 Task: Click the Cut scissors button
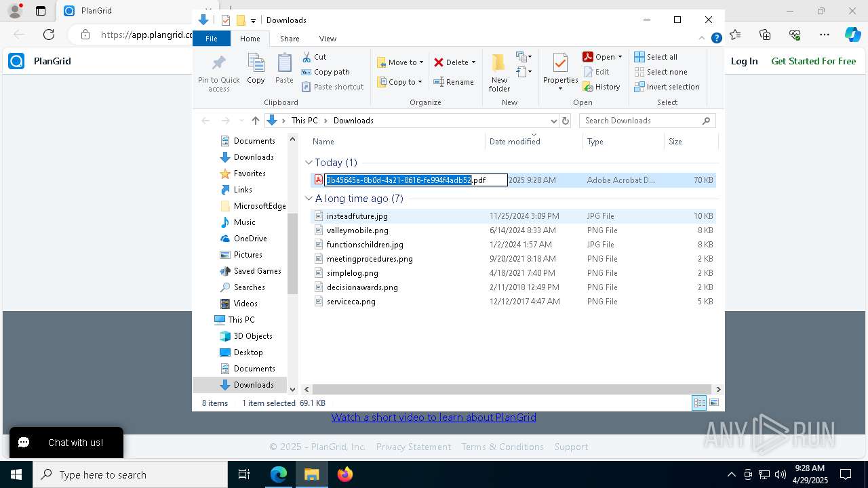[314, 57]
